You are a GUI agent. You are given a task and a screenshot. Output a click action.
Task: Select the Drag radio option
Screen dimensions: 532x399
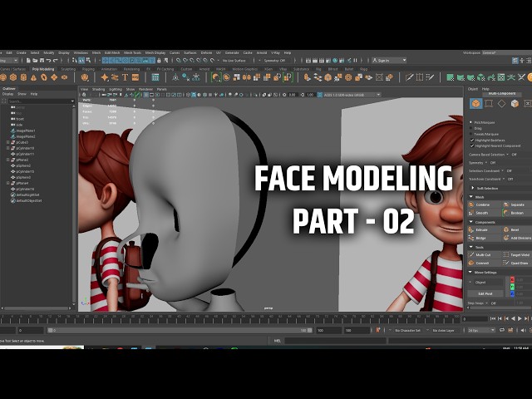pos(471,128)
